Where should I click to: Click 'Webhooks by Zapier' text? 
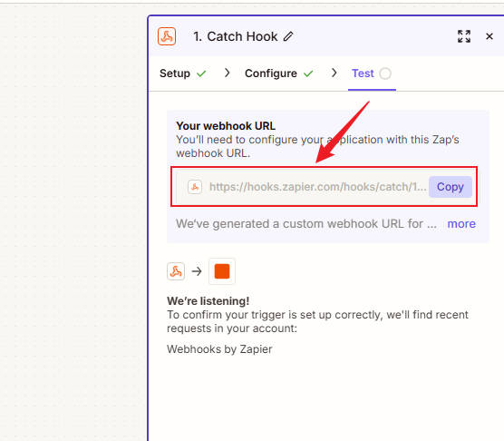[219, 349]
